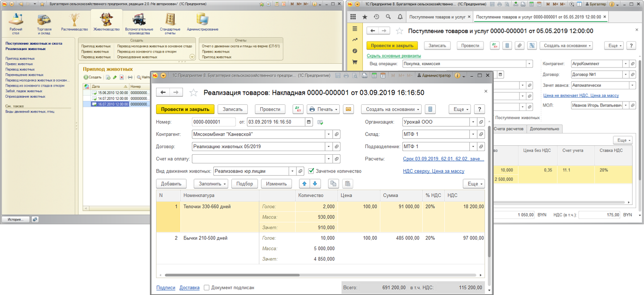
Task: Switch to the Счета расчетов tab
Action: point(509,129)
